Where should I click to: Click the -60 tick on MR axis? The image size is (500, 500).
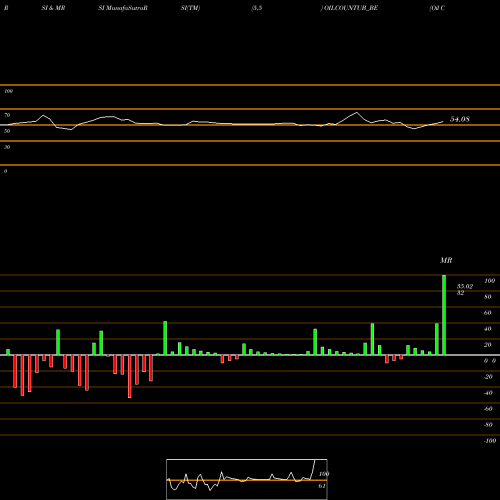click(488, 409)
